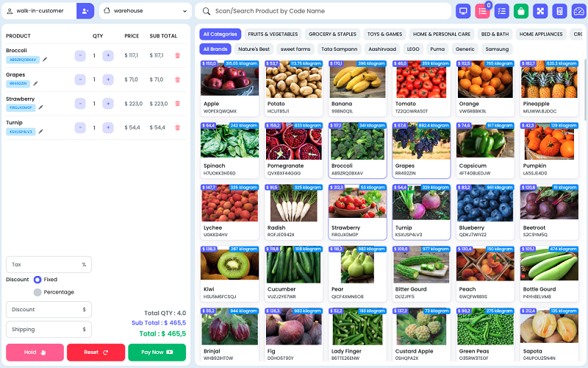Viewport: 588px width, 368px height.
Task: Increase Strawberry quantity with plus button
Action: pyautogui.click(x=108, y=104)
